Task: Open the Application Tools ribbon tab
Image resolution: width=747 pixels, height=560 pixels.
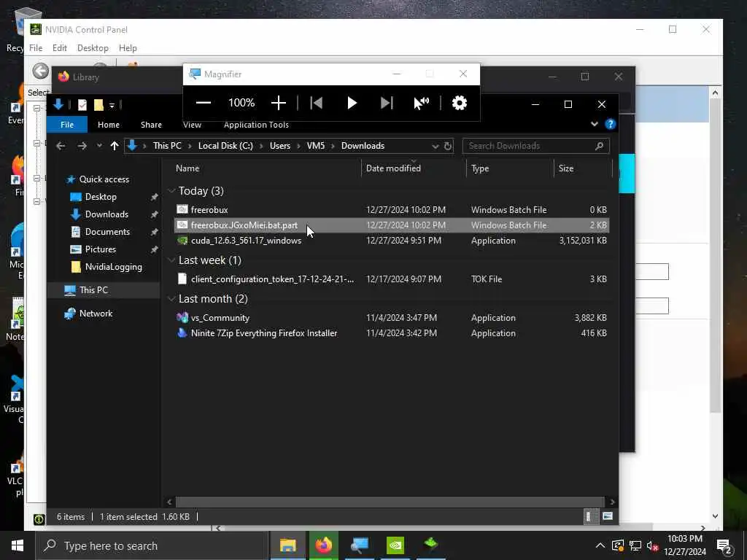Action: [256, 125]
